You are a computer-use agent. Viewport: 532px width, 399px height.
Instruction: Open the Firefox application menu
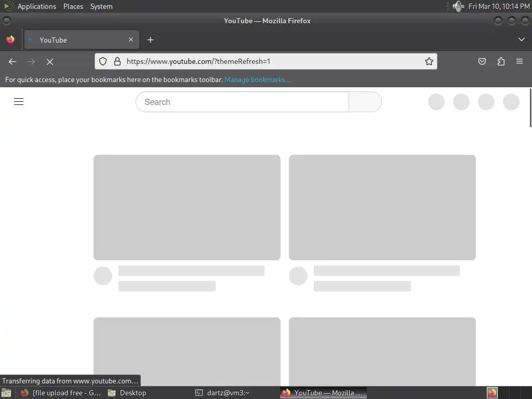click(x=520, y=61)
